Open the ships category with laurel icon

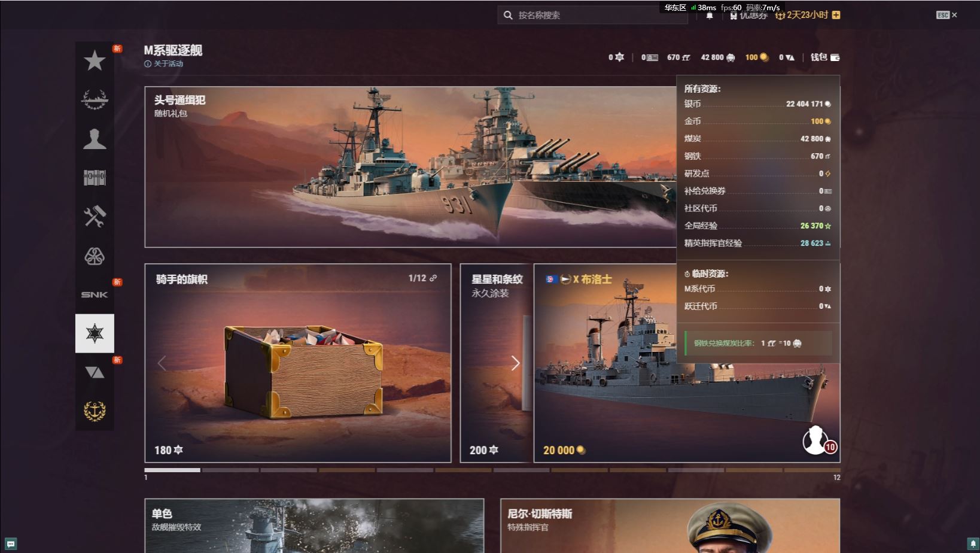(95, 99)
